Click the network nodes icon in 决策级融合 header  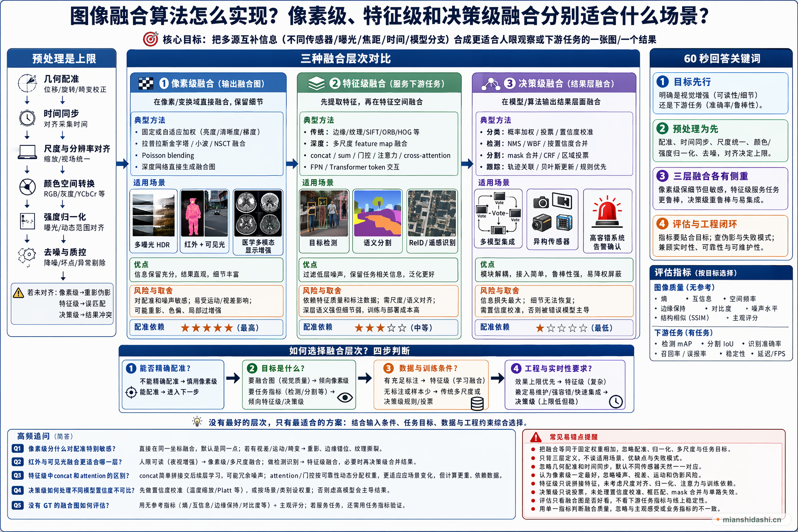coord(491,84)
